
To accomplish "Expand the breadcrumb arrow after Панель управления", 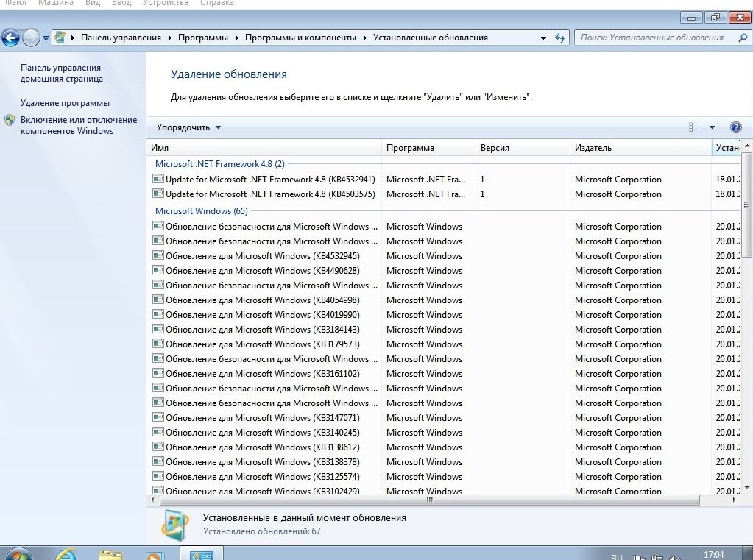I will click(x=169, y=38).
